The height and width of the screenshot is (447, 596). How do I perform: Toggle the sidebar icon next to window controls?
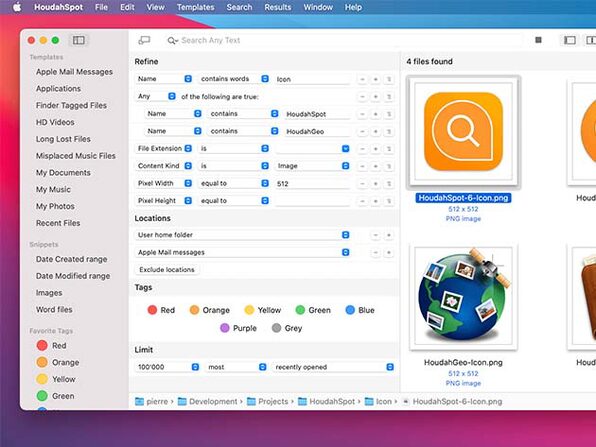79,40
